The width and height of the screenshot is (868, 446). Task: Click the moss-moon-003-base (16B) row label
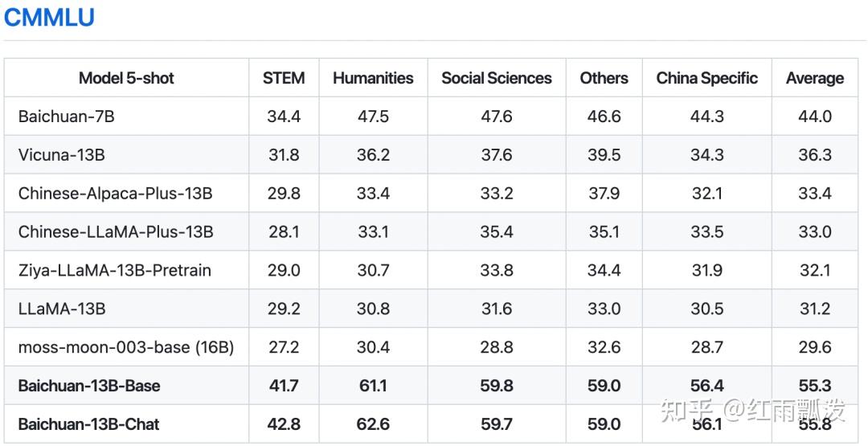[126, 347]
